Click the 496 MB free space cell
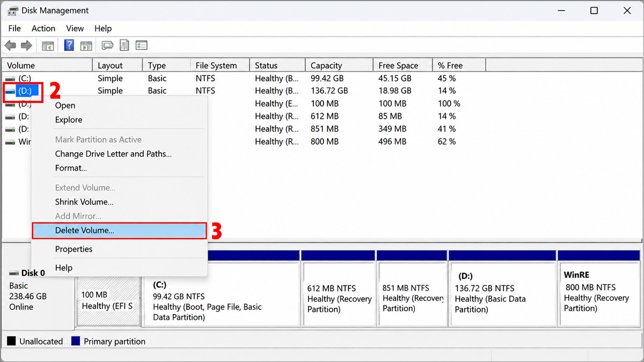The height and width of the screenshot is (362, 644). [392, 142]
